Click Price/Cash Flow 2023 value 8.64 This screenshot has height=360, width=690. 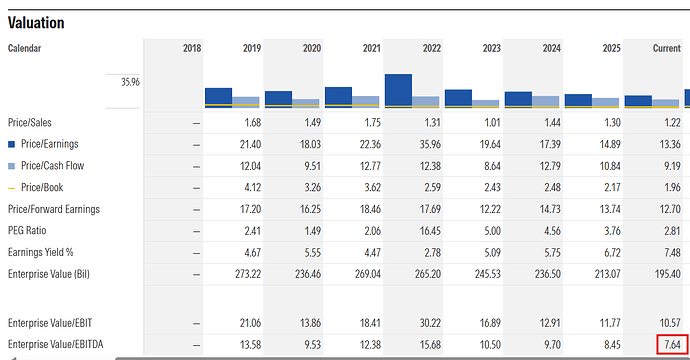click(492, 166)
